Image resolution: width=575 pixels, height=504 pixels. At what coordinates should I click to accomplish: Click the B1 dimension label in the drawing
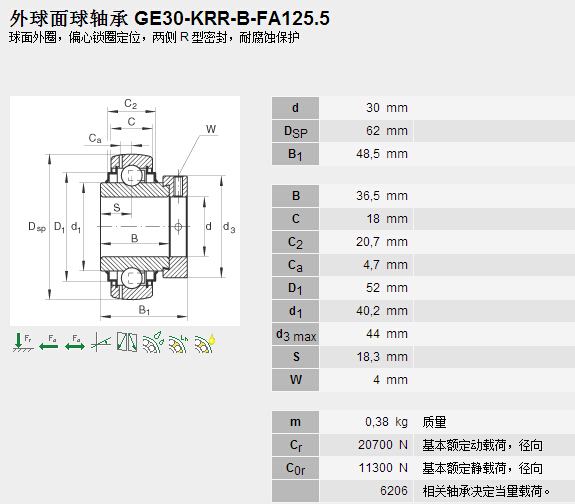pyautogui.click(x=144, y=310)
